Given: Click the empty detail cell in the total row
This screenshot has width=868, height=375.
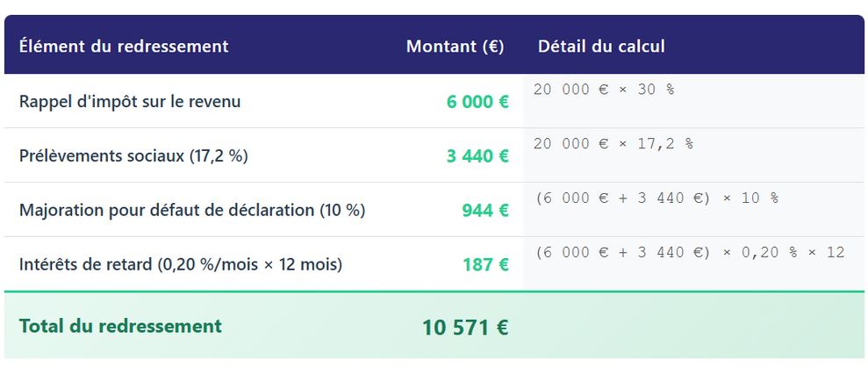Looking at the screenshot, I should 693,327.
